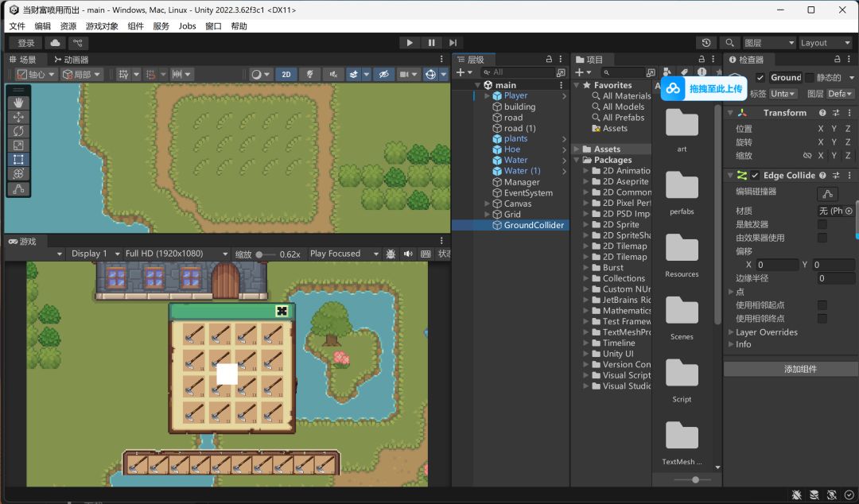Image resolution: width=859 pixels, height=504 pixels.
Task: Click the Pause button
Action: 431,43
